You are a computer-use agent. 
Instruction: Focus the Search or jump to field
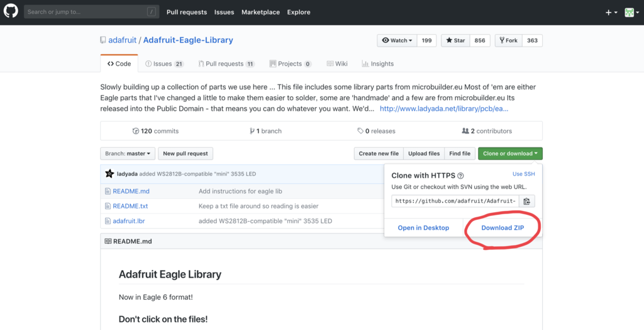tap(91, 12)
